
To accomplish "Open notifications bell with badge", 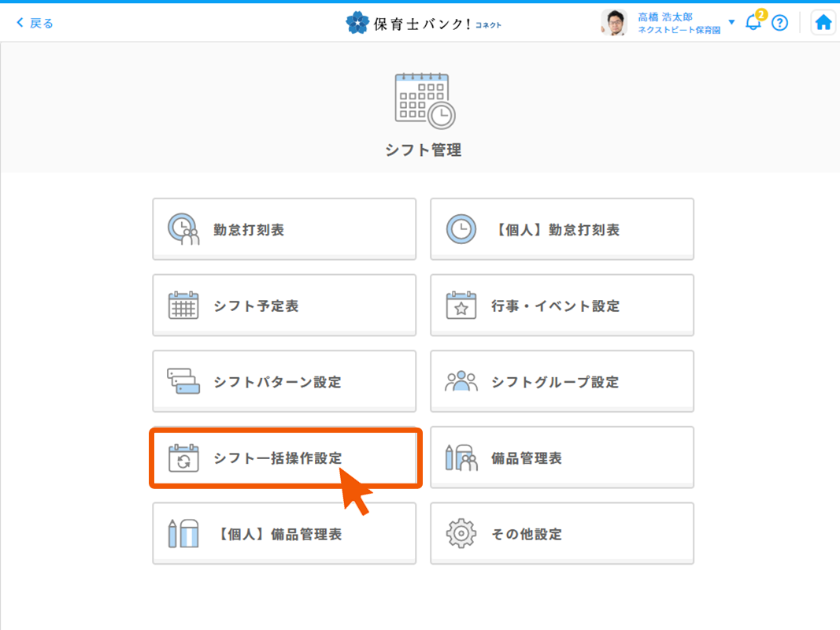I will point(753,22).
